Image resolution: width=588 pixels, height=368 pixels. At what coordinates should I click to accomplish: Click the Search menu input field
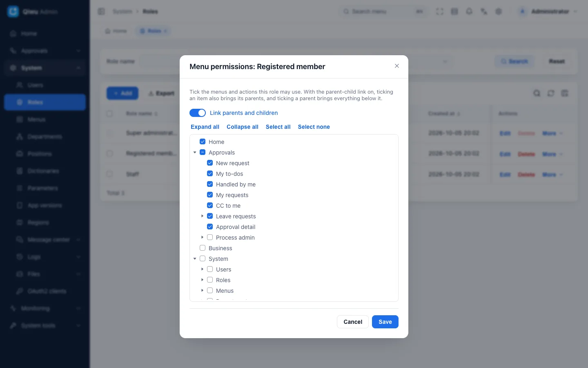point(384,11)
